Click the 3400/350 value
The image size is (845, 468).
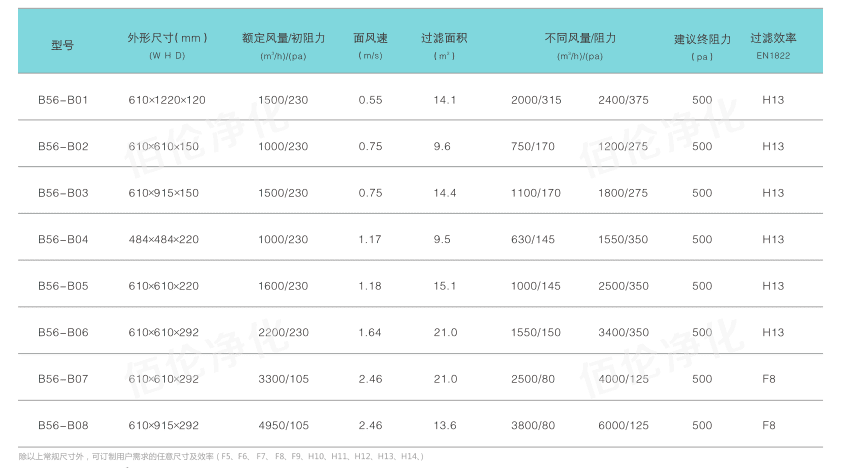point(623,332)
